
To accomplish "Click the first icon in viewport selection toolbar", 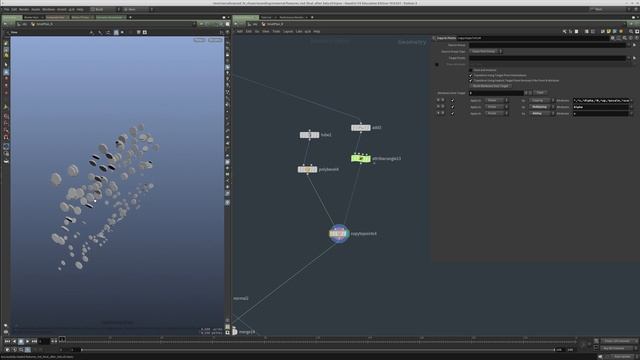I will pyautogui.click(x=91, y=32).
